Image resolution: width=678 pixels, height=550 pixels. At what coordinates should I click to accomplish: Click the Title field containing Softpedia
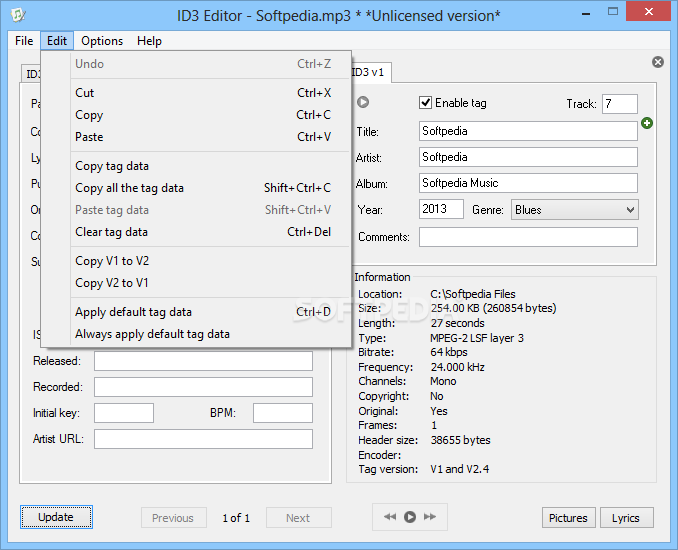pos(528,131)
